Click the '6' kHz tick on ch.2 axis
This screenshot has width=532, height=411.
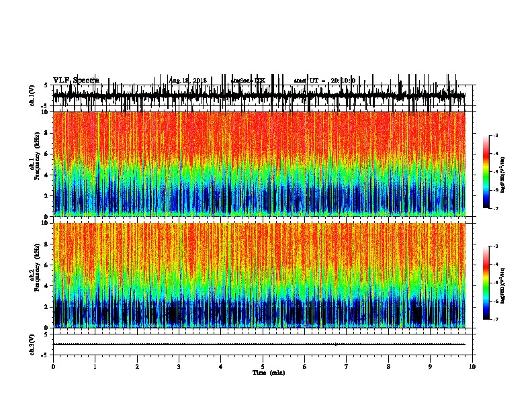click(47, 265)
